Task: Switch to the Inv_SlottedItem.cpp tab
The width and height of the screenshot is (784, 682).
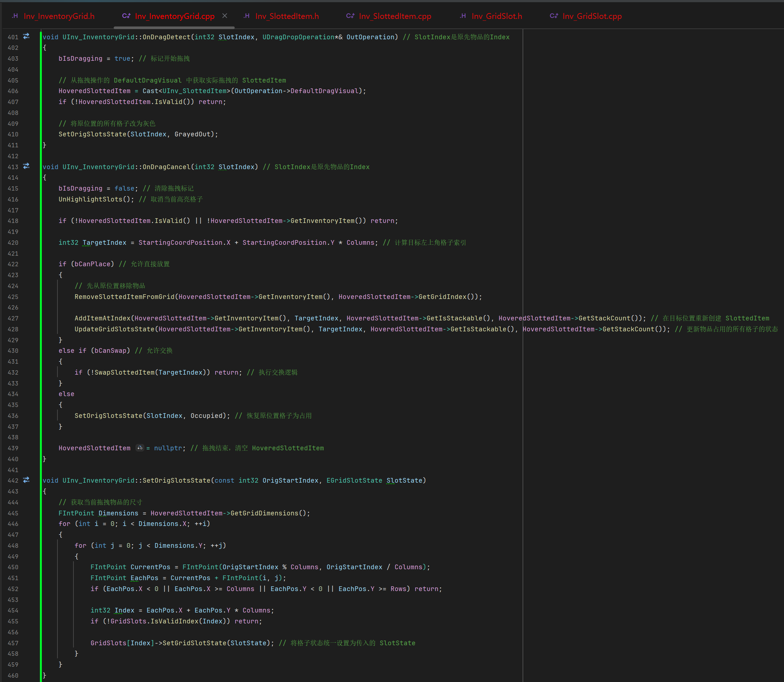Action: click(x=395, y=16)
